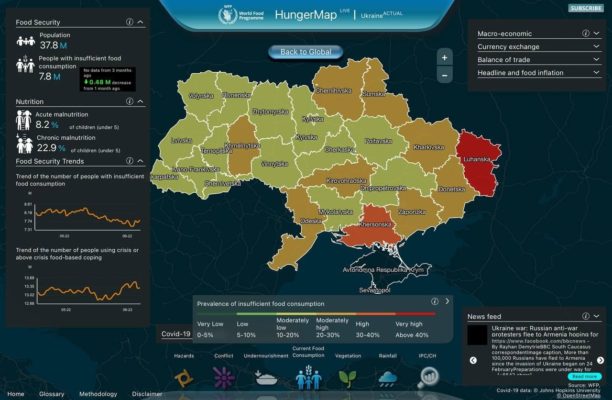Collapse the News feed panel
This screenshot has height=400, width=612.
[596, 316]
